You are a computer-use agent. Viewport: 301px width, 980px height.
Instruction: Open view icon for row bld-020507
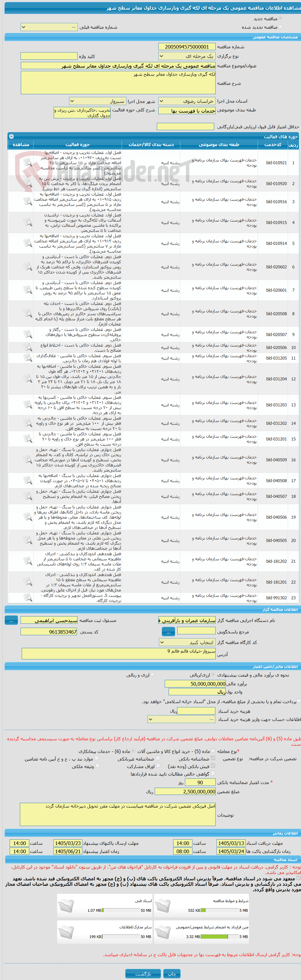tap(28, 335)
